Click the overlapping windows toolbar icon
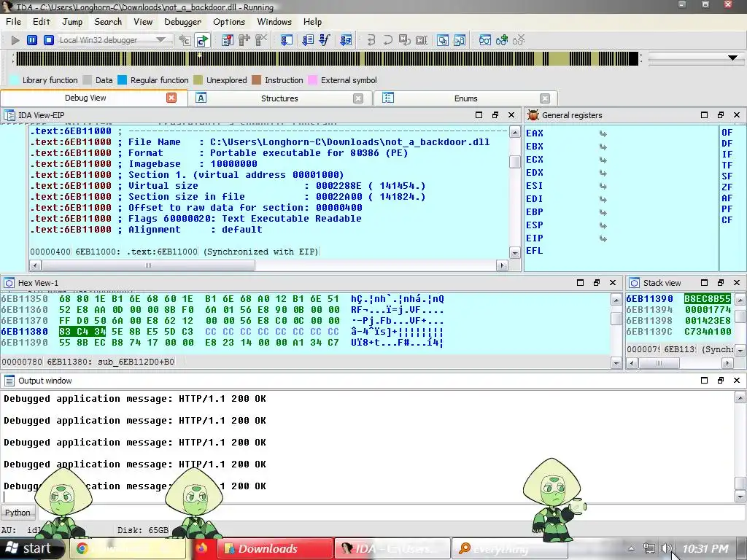Viewport: 747px width, 560px height. (x=443, y=40)
